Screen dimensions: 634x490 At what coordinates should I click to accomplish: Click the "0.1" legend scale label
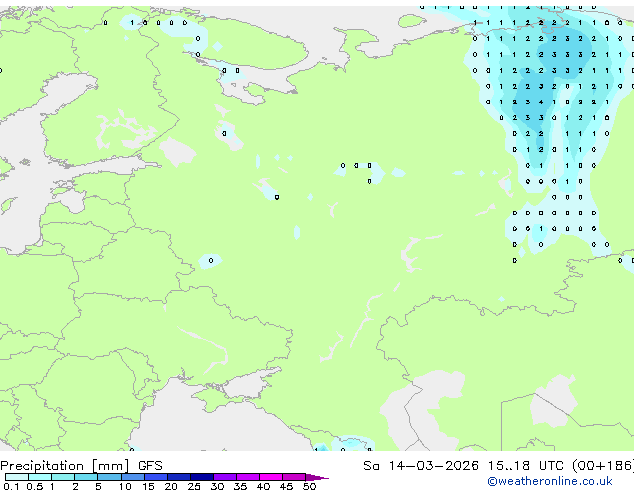pos(11,486)
